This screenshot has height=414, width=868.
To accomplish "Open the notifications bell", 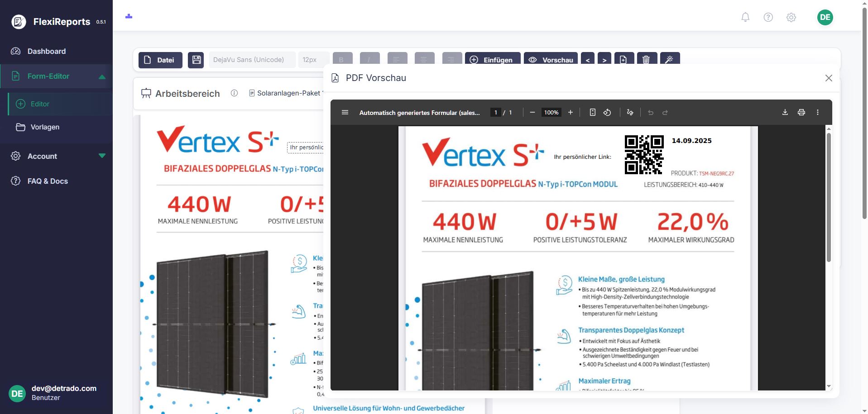I will click(x=745, y=17).
